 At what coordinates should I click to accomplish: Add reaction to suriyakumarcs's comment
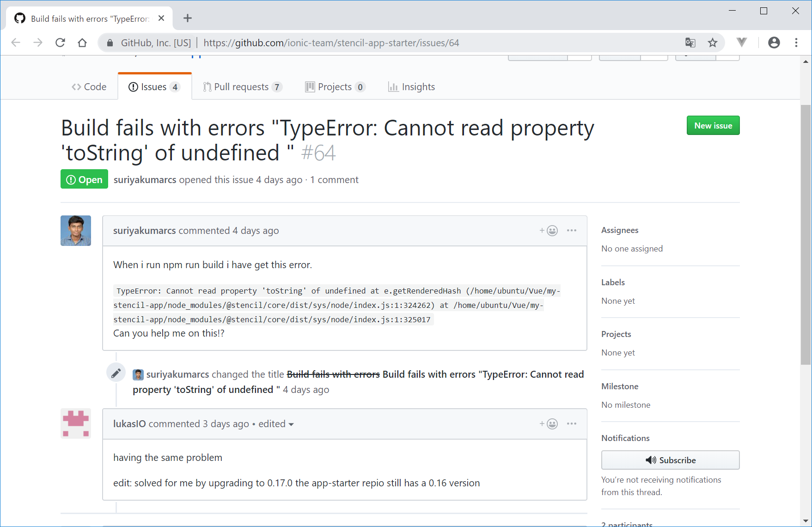[549, 231]
